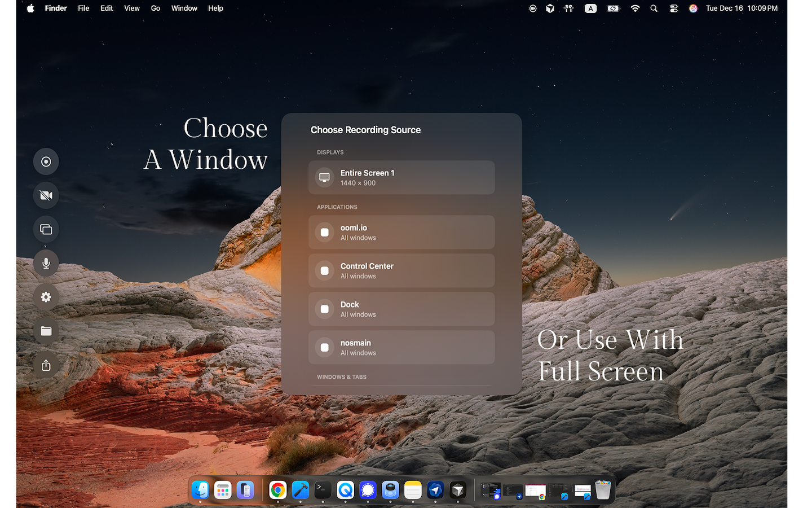Restore minimized Signal window thumbnail in Dock
The height and width of the screenshot is (508, 812).
(491, 491)
